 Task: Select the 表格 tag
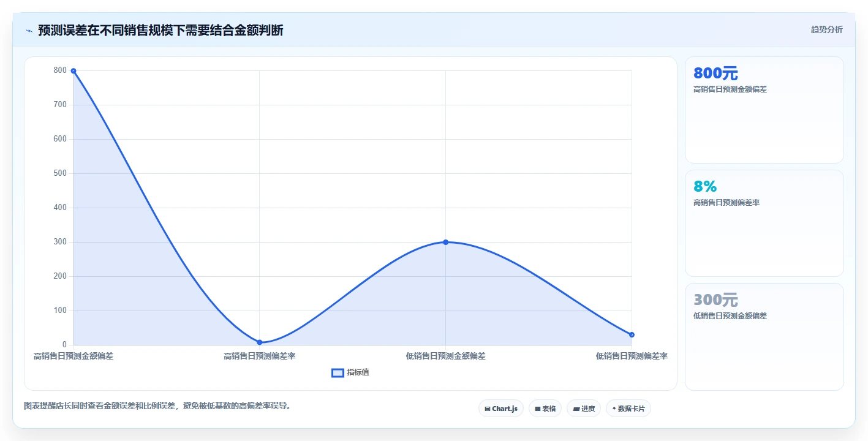[x=545, y=409]
